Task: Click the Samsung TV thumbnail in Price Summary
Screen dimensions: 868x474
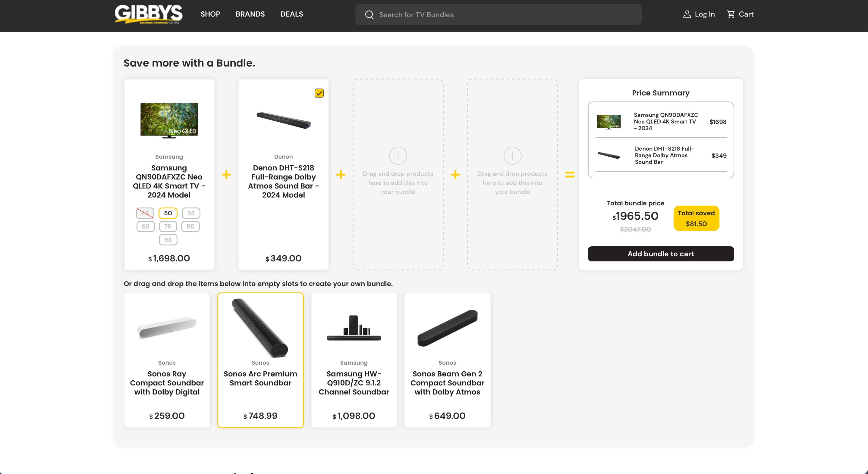Action: pos(609,122)
